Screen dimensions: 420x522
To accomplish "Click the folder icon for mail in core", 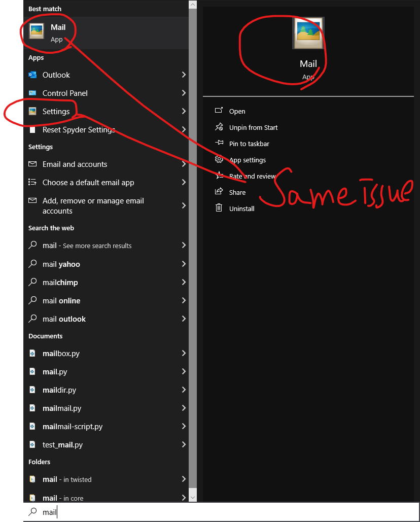I will pos(32,498).
